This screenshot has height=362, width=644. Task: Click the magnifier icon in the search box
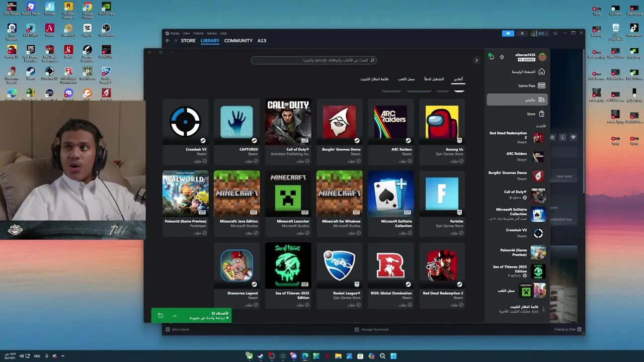click(x=372, y=60)
